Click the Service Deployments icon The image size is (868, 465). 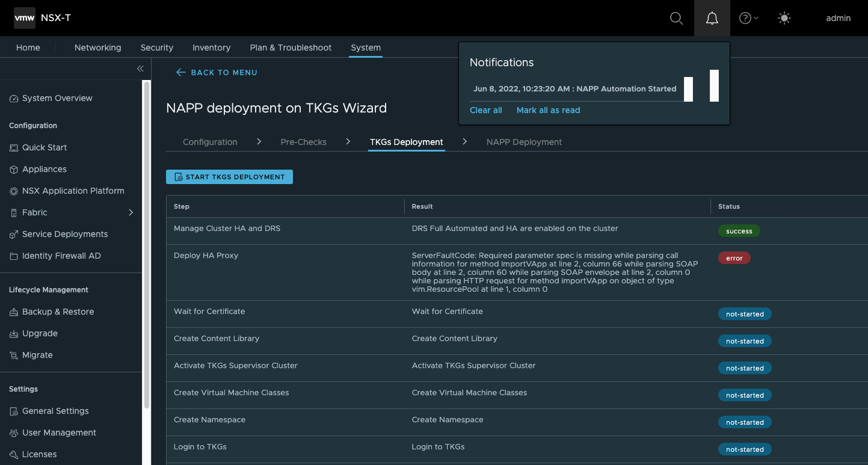[14, 235]
